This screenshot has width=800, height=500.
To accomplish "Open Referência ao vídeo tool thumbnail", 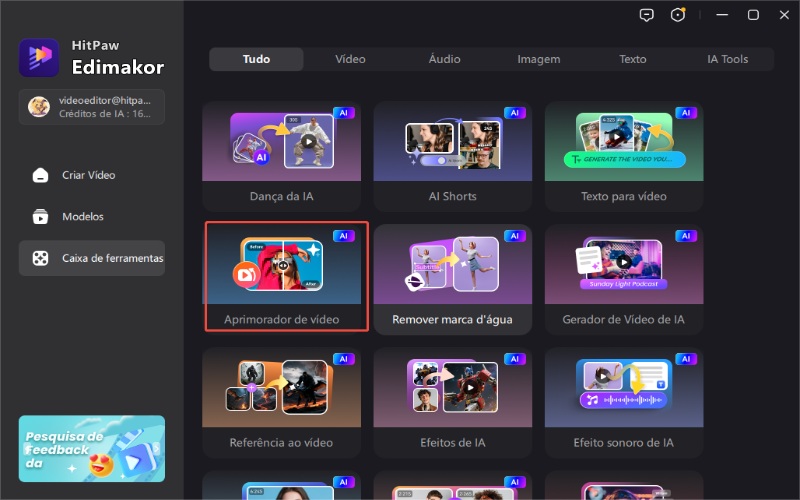I will [x=282, y=388].
